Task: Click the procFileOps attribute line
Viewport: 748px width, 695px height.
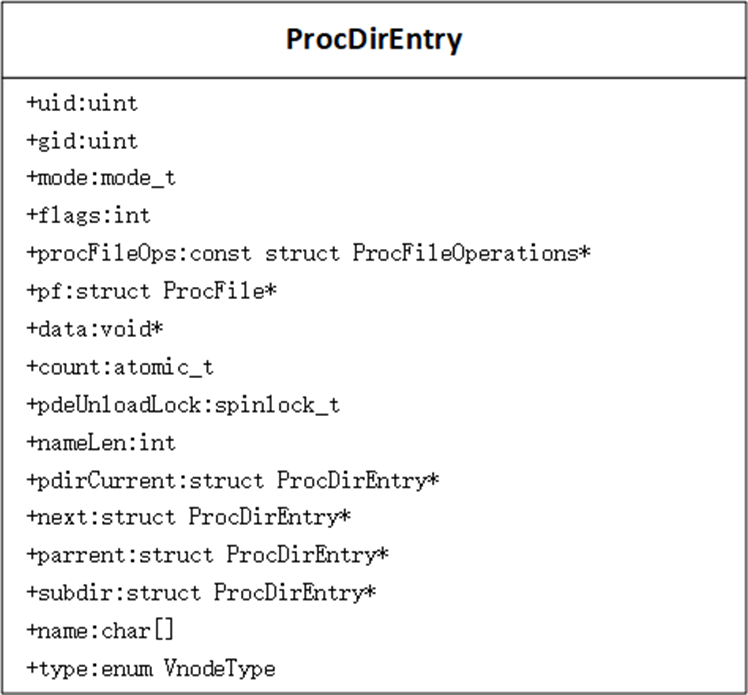Action: [x=309, y=253]
